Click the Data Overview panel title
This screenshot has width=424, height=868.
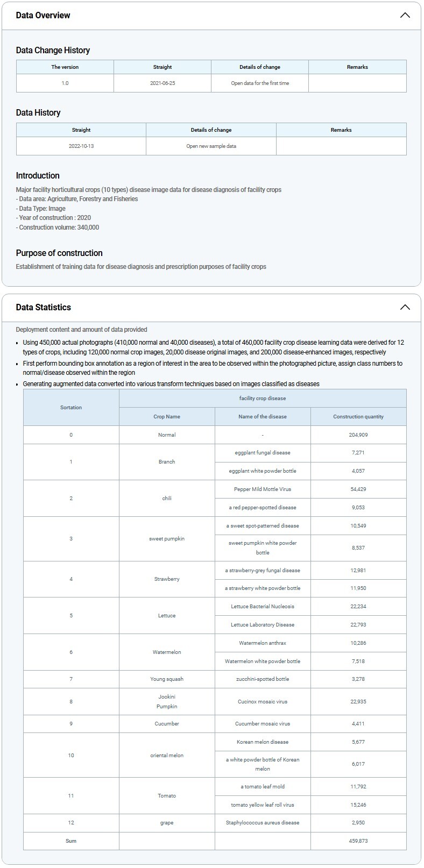point(43,15)
